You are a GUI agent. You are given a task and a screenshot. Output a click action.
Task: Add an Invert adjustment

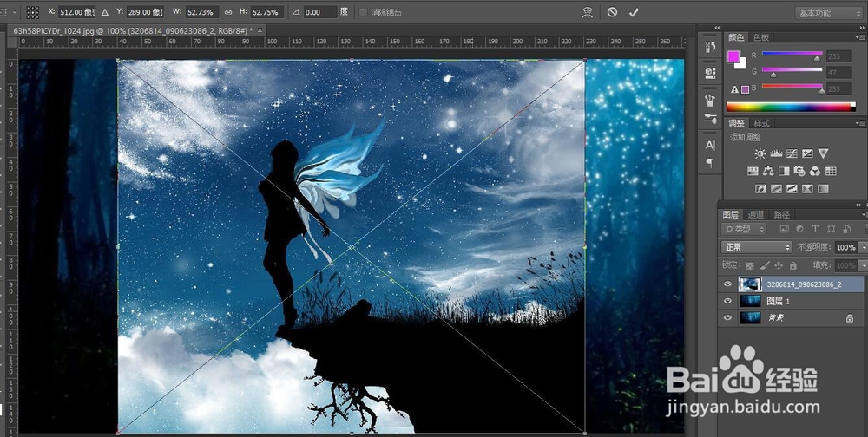[760, 189]
